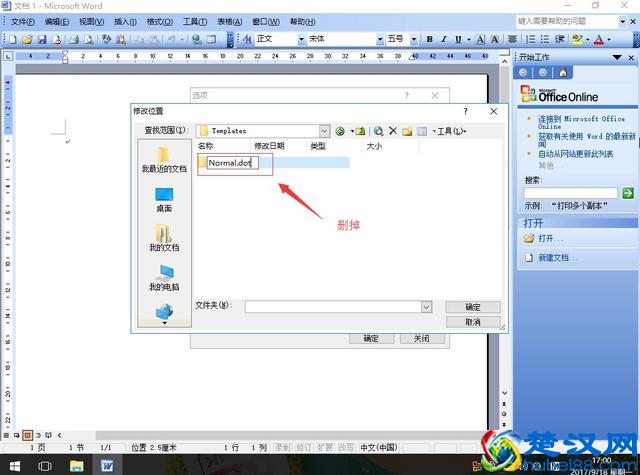Click the green search Go arrow

[628, 193]
